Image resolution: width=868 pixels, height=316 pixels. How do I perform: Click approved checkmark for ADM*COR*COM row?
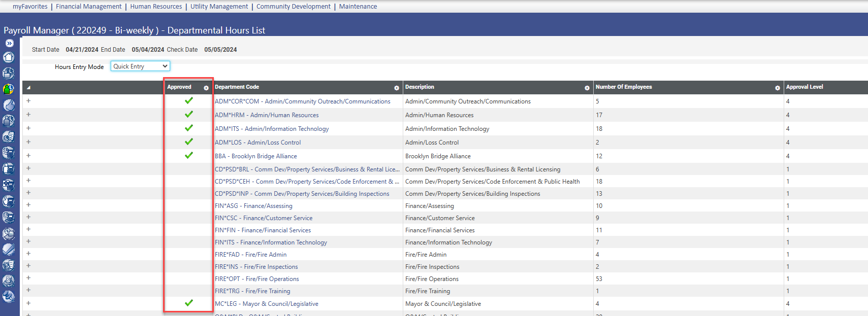click(189, 100)
